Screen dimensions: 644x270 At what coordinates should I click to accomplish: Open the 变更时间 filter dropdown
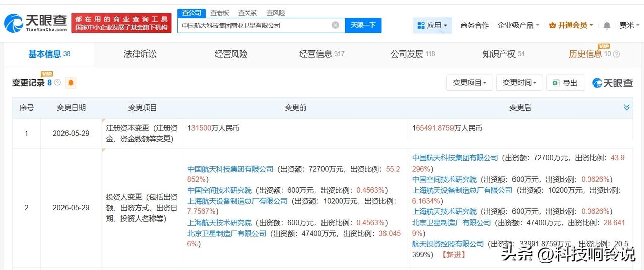(x=519, y=83)
